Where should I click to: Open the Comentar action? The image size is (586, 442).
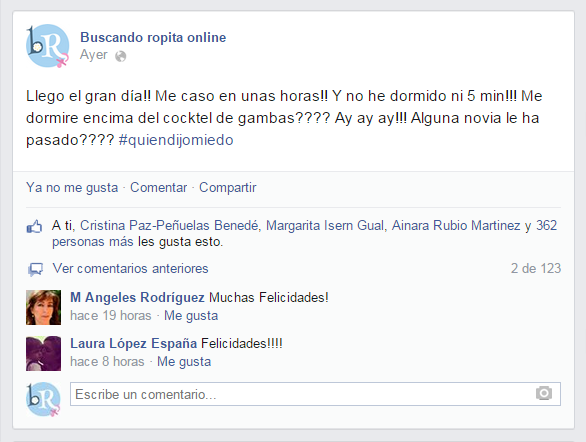(158, 188)
